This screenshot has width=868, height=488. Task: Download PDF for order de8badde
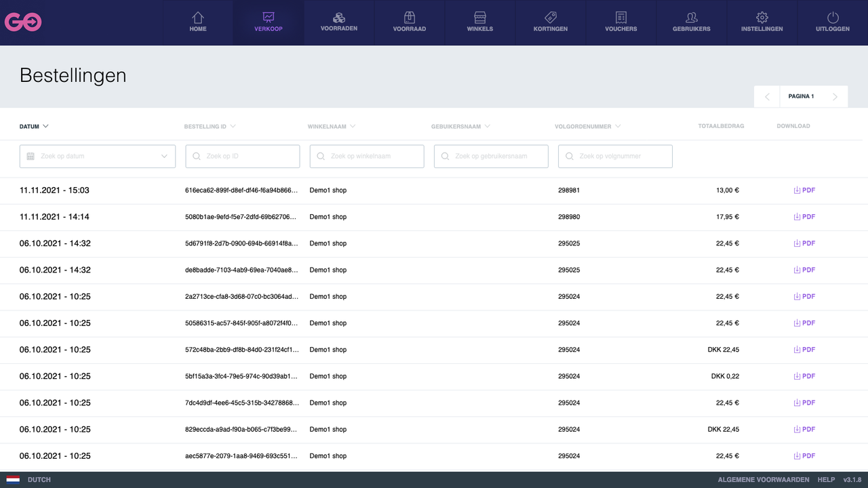804,270
